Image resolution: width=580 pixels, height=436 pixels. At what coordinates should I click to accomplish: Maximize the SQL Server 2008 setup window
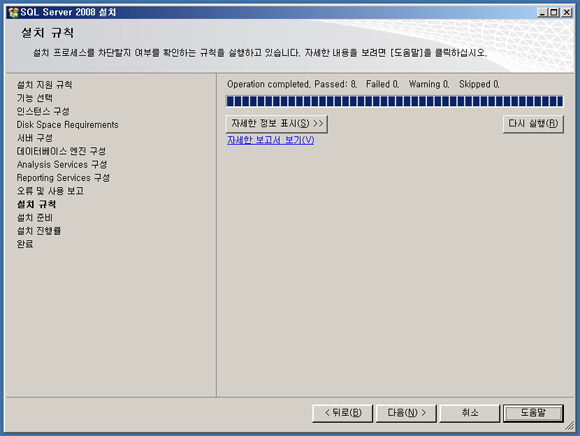click(554, 13)
